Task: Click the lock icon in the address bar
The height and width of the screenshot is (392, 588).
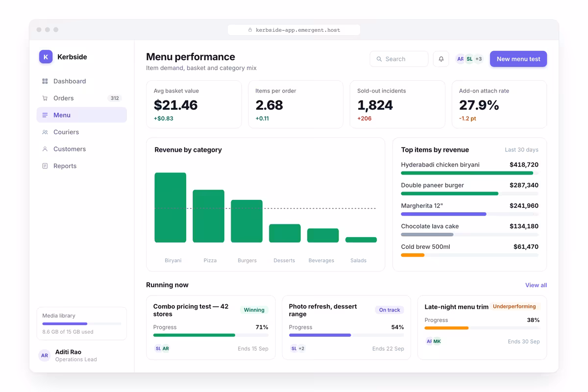Action: [250, 30]
